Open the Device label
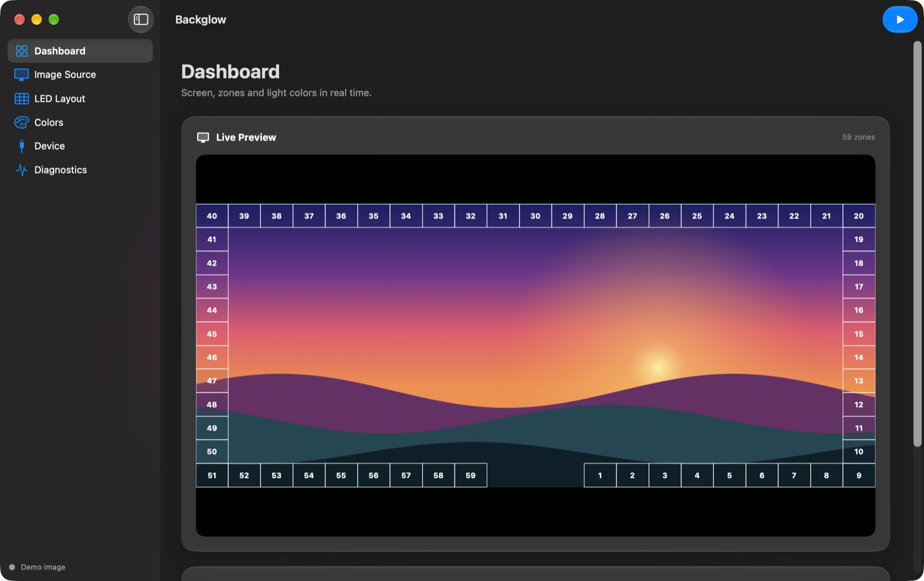The width and height of the screenshot is (924, 581). (49, 146)
